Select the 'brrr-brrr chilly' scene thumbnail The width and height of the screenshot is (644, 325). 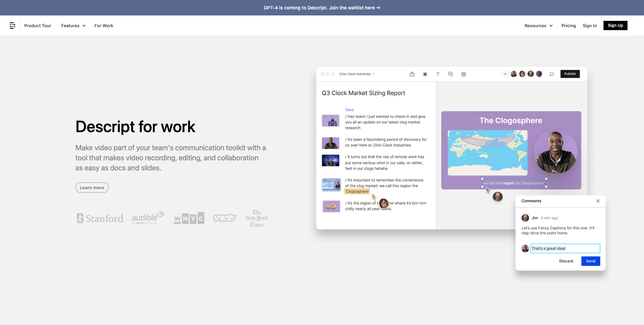click(x=331, y=206)
